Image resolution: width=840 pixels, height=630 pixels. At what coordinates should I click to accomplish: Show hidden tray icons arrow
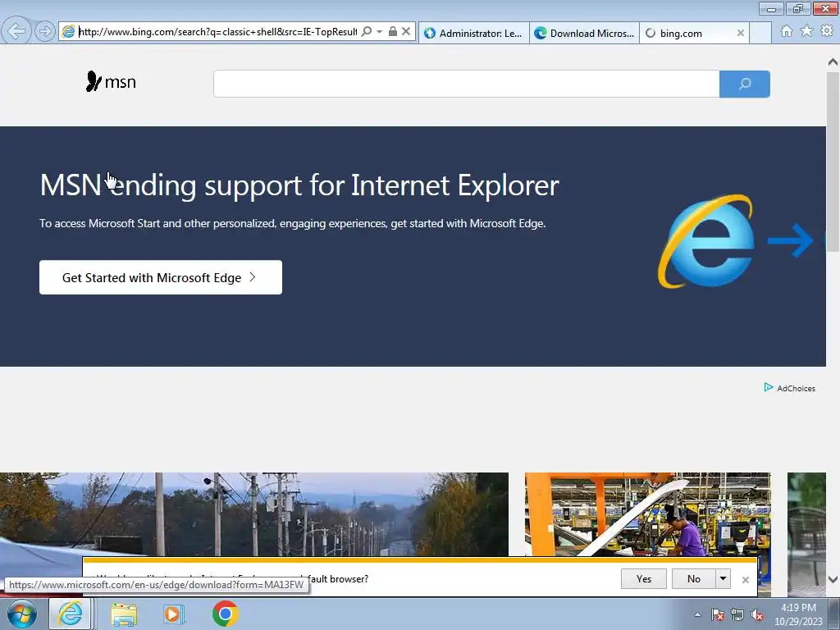click(x=697, y=614)
